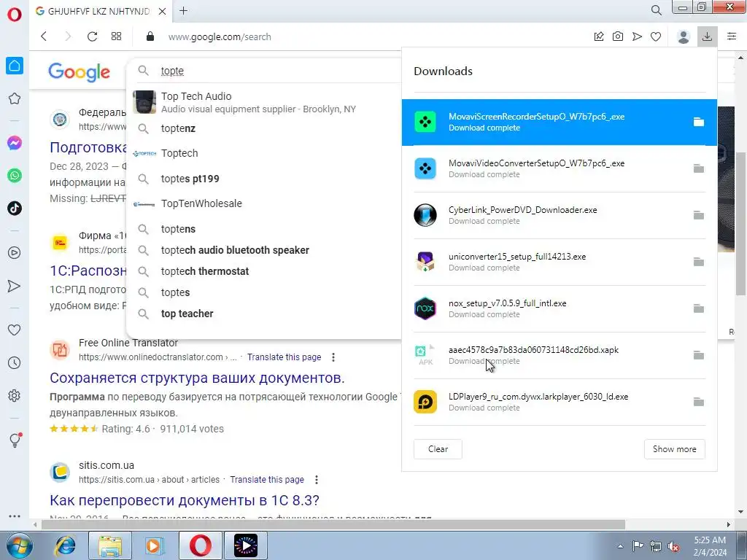Click the padlock site security icon

coord(150,36)
